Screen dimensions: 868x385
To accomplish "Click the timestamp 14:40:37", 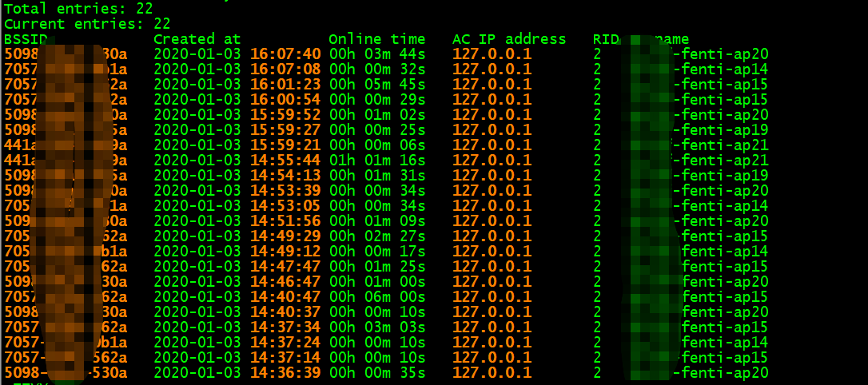I will [285, 312].
